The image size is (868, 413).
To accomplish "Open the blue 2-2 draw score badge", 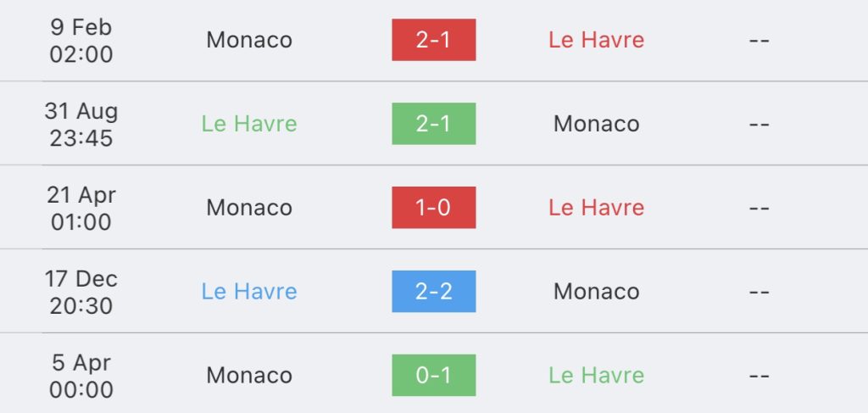I will click(x=433, y=291).
